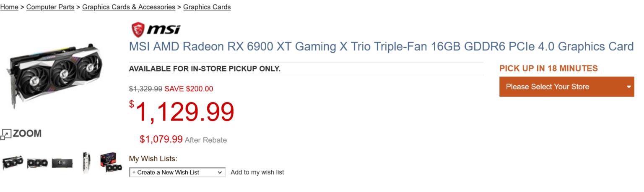The width and height of the screenshot is (644, 192).
Task: Click the ZOOM magnify icon
Action: point(6,134)
